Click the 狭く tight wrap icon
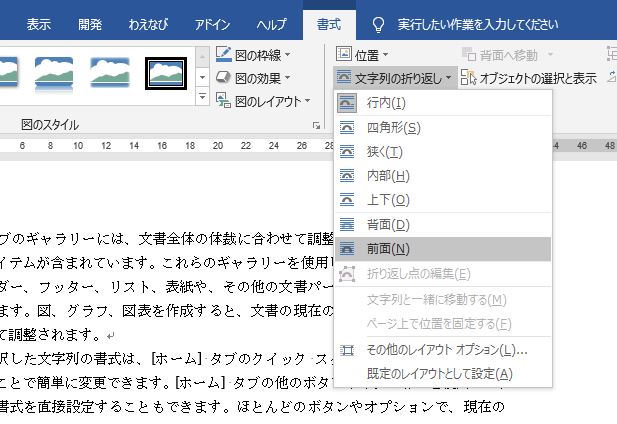 (x=347, y=152)
